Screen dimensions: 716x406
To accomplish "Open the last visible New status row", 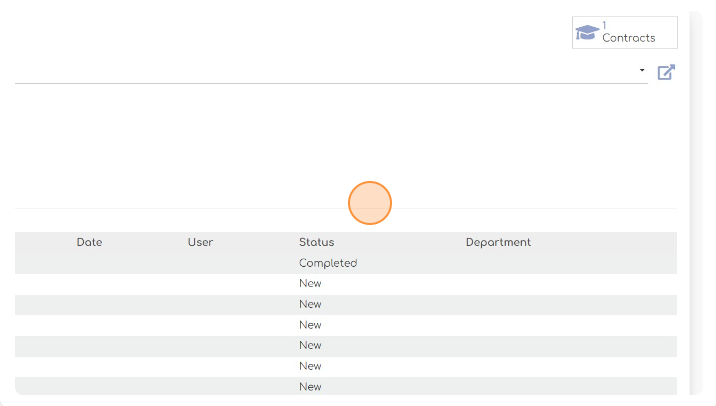I will coord(346,386).
